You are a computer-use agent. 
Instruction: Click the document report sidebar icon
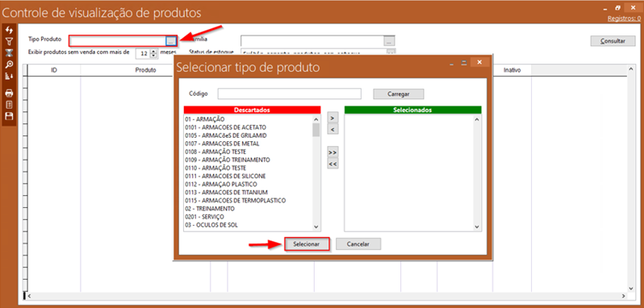[9, 105]
